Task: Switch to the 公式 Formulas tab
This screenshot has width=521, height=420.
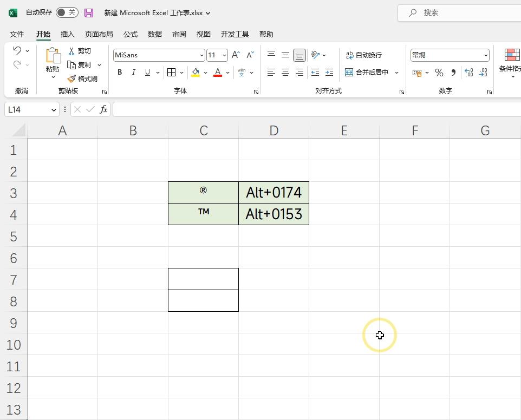Action: [130, 34]
